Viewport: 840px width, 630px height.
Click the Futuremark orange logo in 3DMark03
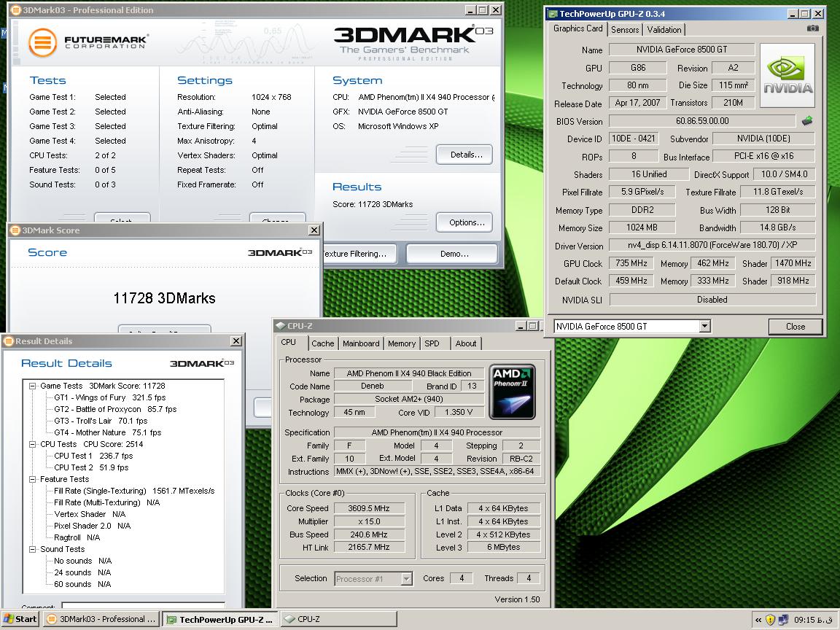pyautogui.click(x=43, y=42)
